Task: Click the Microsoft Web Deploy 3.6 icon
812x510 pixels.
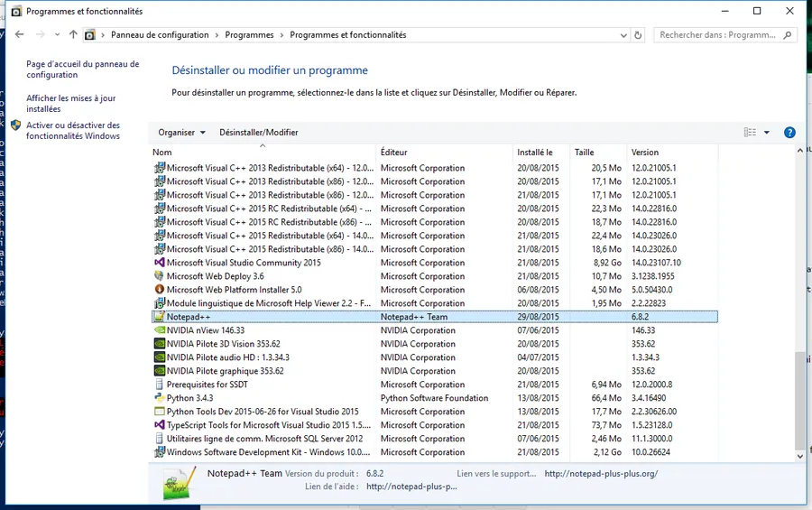Action: [160, 275]
